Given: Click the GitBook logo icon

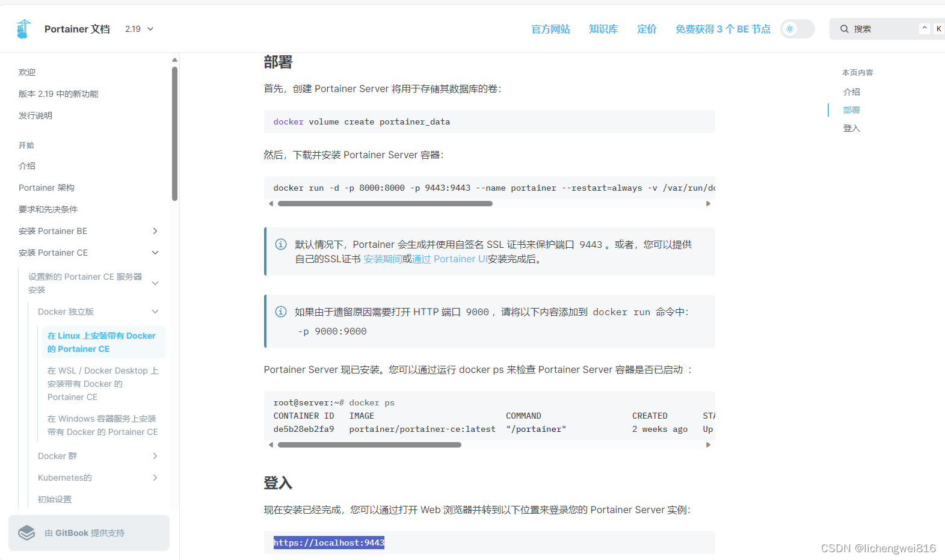Looking at the screenshot, I should pos(26,533).
